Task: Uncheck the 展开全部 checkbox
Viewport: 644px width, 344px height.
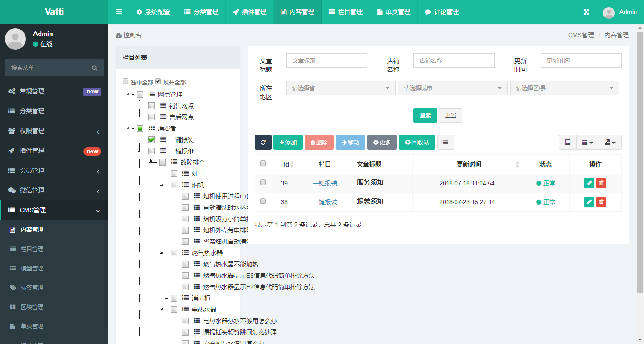Action: 158,82
